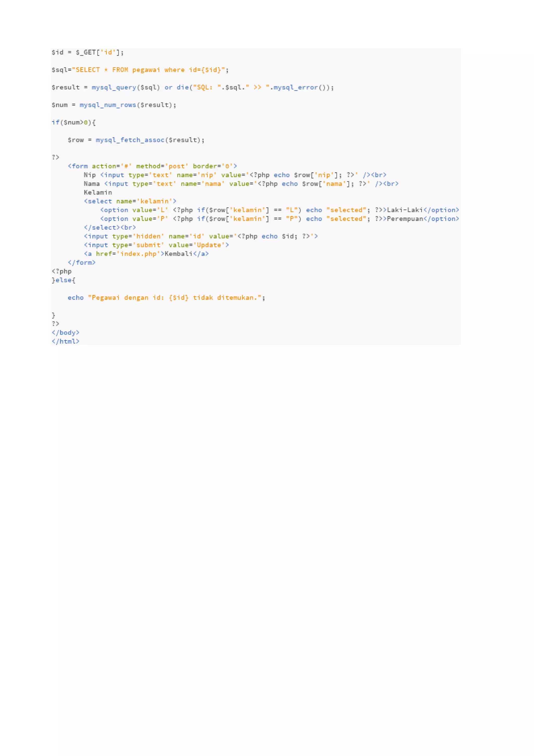Click the Laki-Laki option text

[x=404, y=210]
